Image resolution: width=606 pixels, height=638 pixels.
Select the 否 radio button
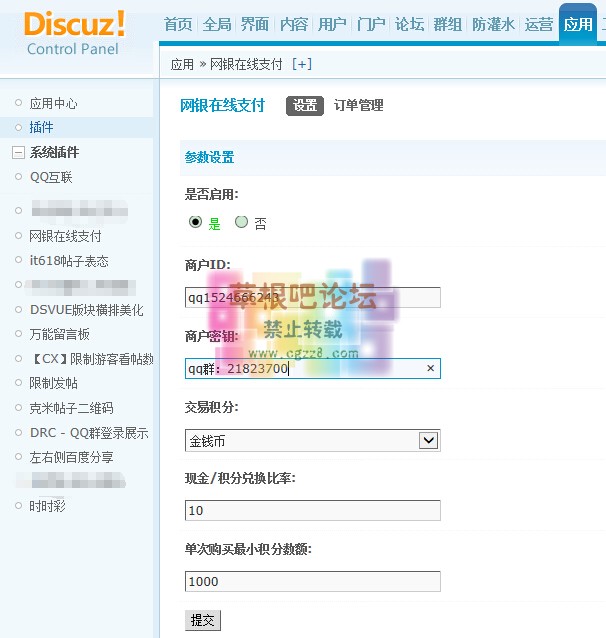coord(241,223)
